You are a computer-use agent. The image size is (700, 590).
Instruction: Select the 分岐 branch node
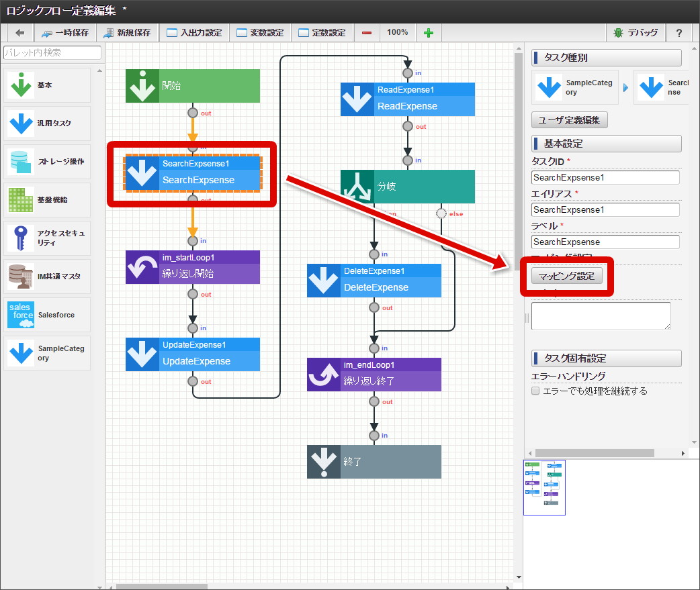[408, 187]
